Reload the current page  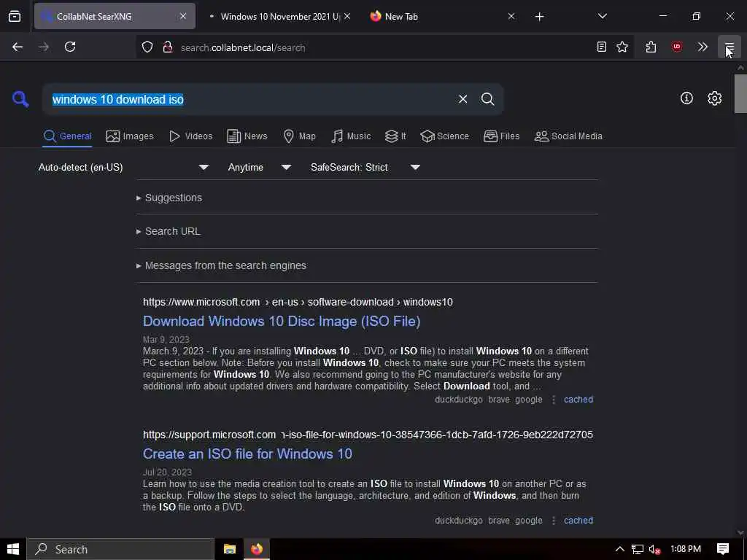(70, 47)
